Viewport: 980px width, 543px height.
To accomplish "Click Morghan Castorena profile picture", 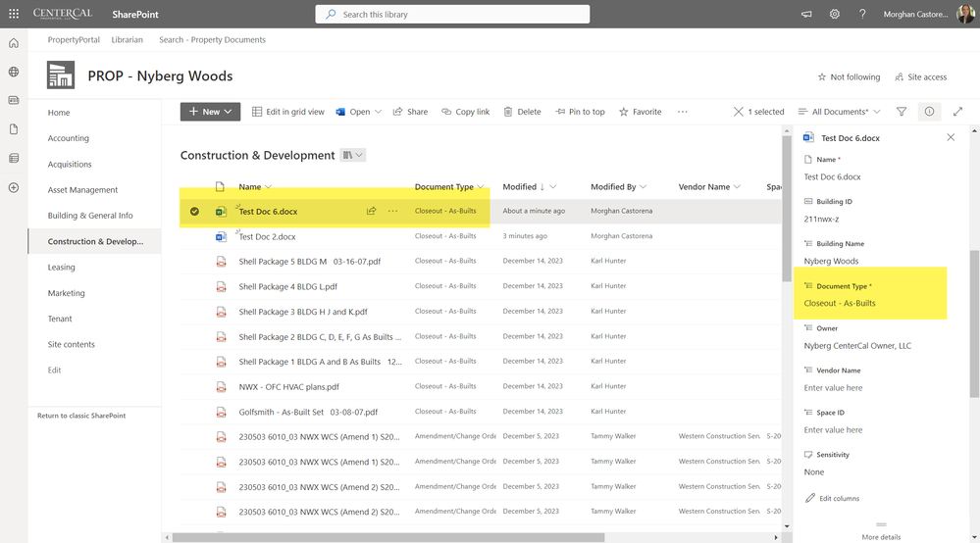I will pos(965,14).
